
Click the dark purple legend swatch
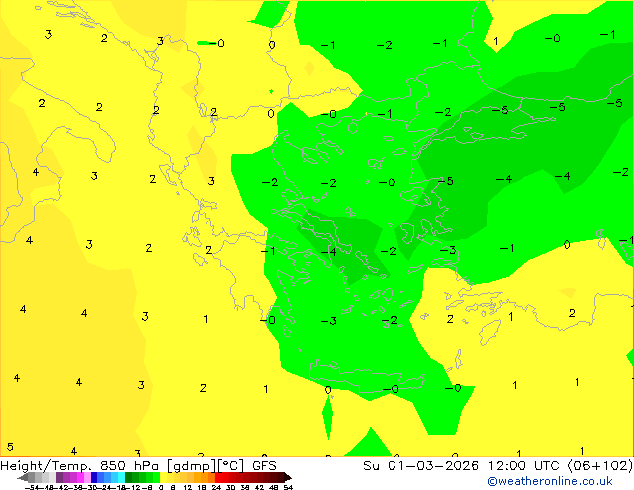coord(59,477)
